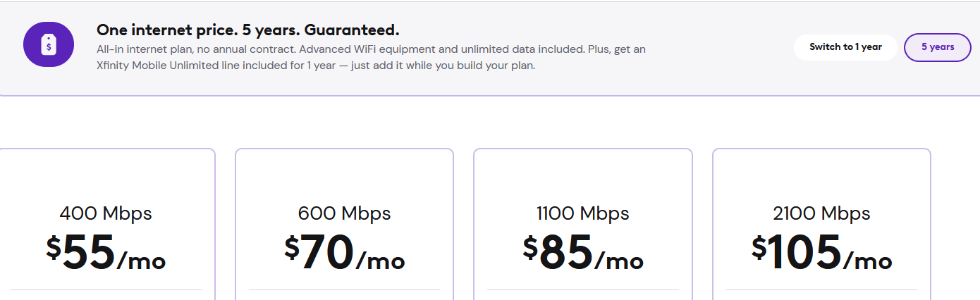Click the 'One internet price' headline
The width and height of the screenshot is (980, 300).
248,30
